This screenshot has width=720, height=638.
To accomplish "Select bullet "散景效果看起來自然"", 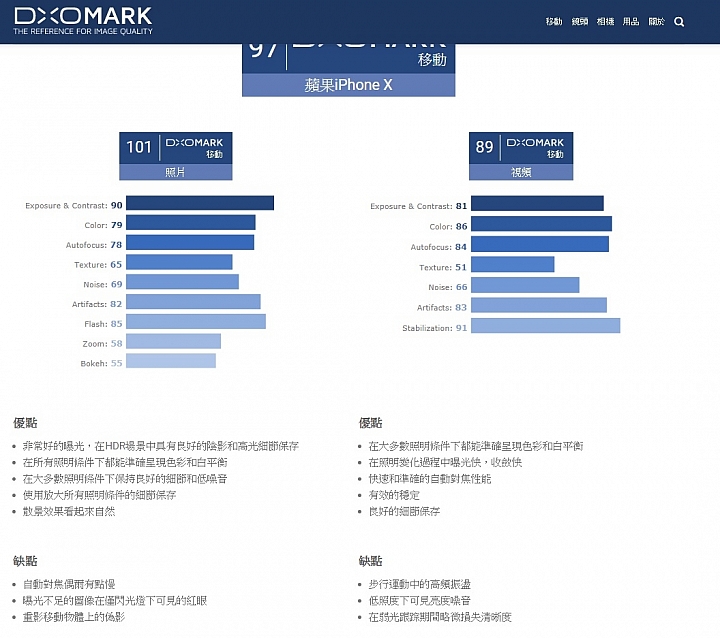I will pos(69,511).
